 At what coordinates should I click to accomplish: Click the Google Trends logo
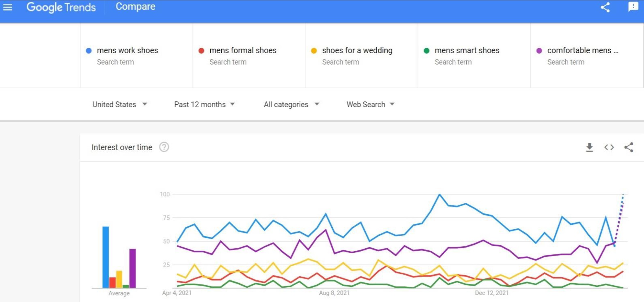[x=61, y=7]
